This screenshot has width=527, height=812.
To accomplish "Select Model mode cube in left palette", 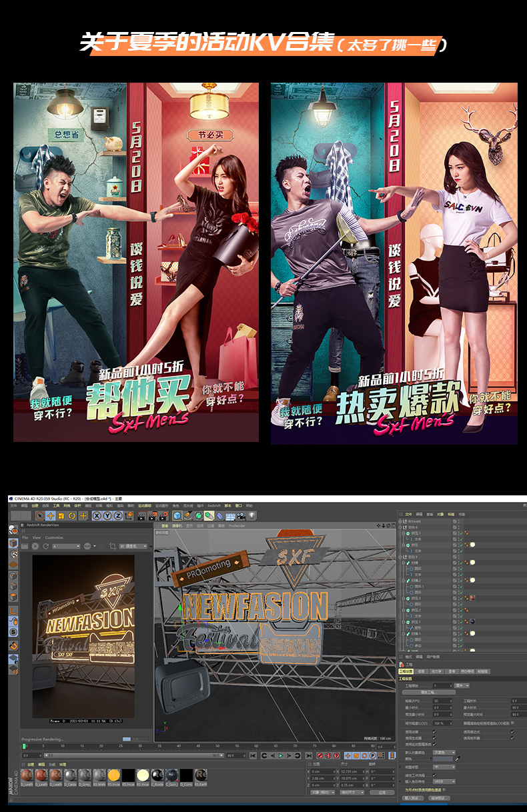I will pyautogui.click(x=13, y=543).
